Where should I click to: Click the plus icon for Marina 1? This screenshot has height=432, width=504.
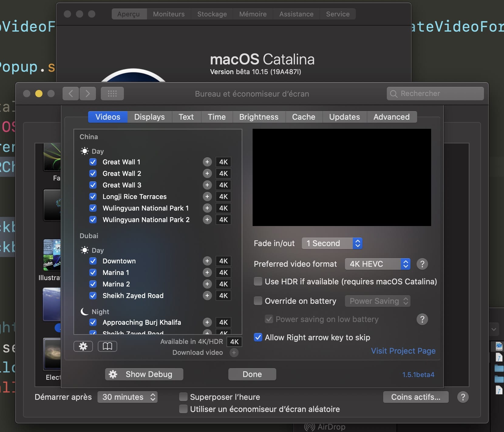pos(207,273)
